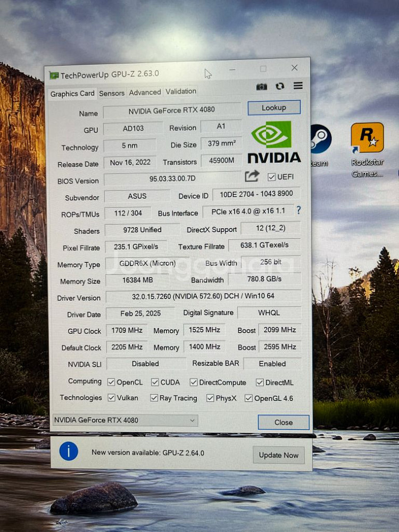Click the Close button
Viewport: 399px width, 532px height.
coord(284,422)
